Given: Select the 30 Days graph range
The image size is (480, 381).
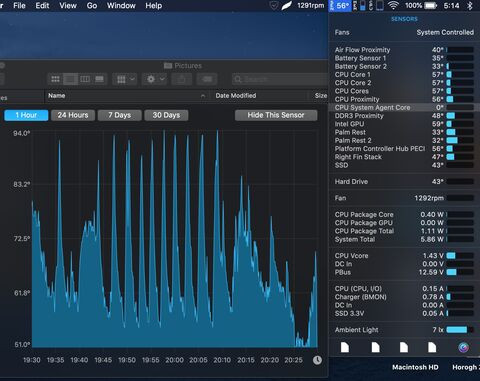Looking at the screenshot, I should (166, 115).
